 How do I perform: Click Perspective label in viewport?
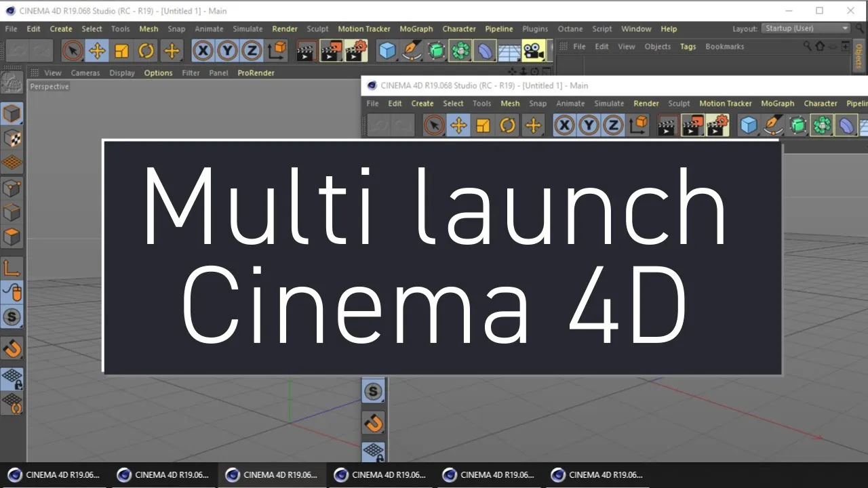[x=50, y=86]
